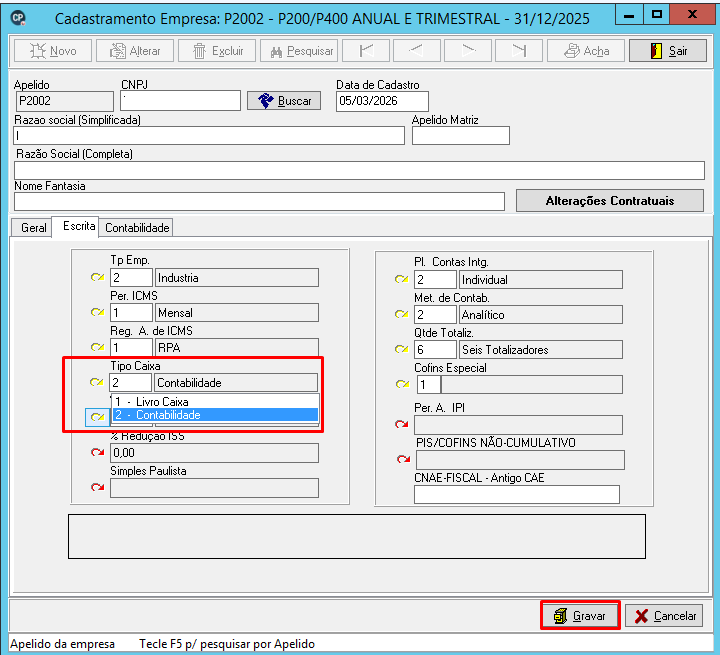Click 'Industria' description box
The width and height of the screenshot is (720, 655).
point(237,278)
